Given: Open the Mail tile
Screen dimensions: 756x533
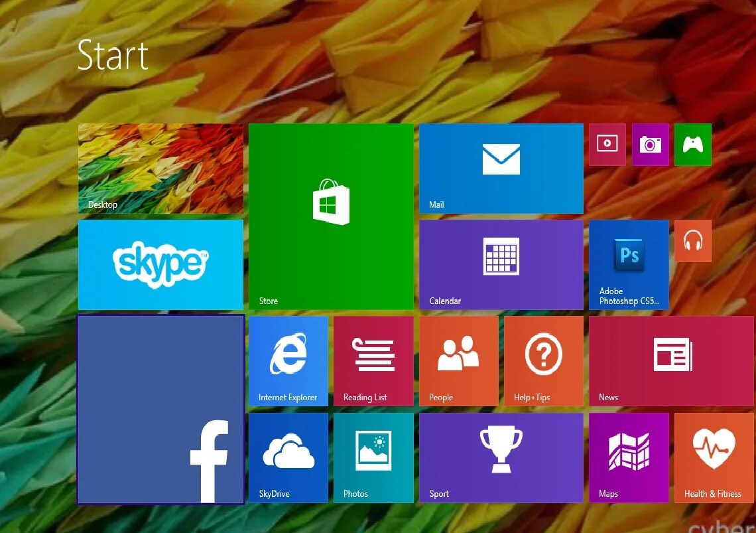Looking at the screenshot, I should 501,169.
